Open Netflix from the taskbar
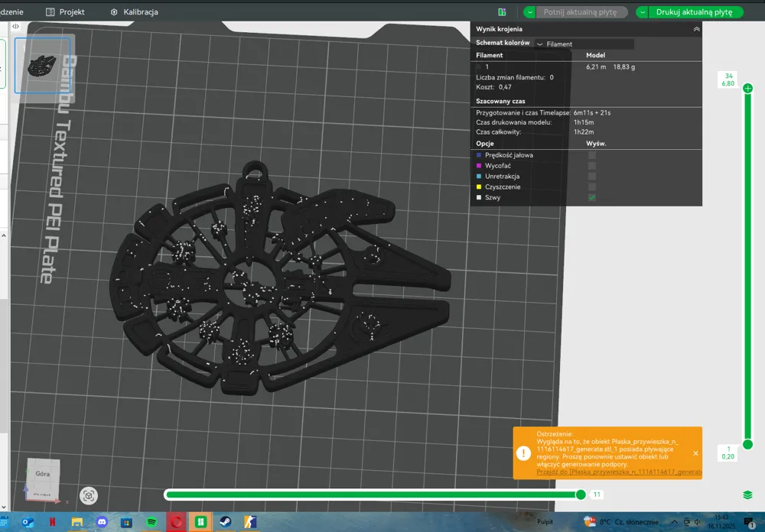 pyautogui.click(x=52, y=522)
